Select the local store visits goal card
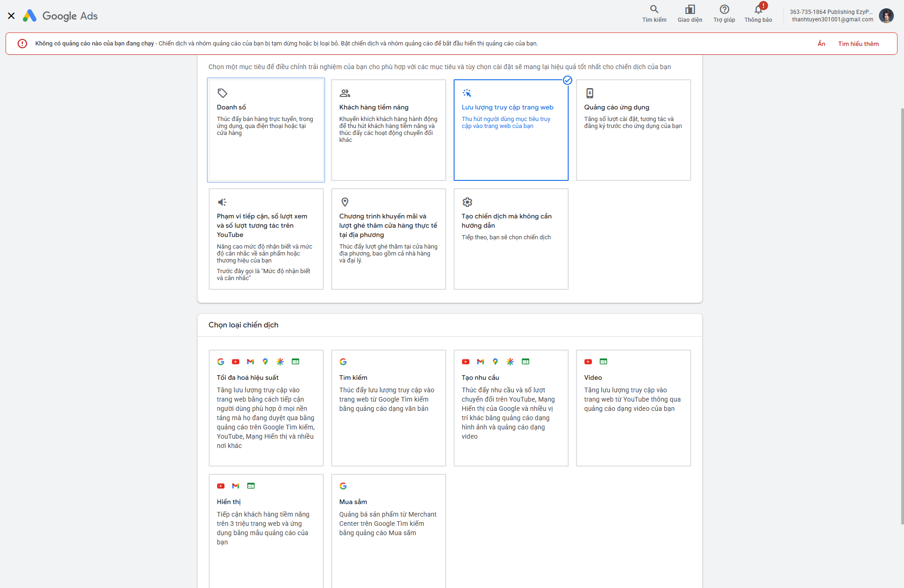Screen dimensions: 904x588 point(388,239)
